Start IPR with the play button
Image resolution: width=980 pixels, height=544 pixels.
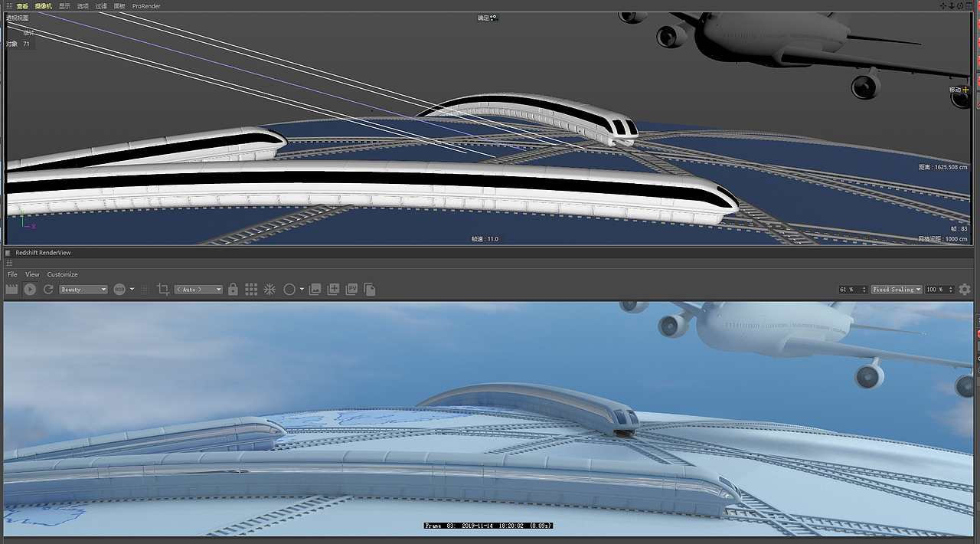[x=30, y=290]
